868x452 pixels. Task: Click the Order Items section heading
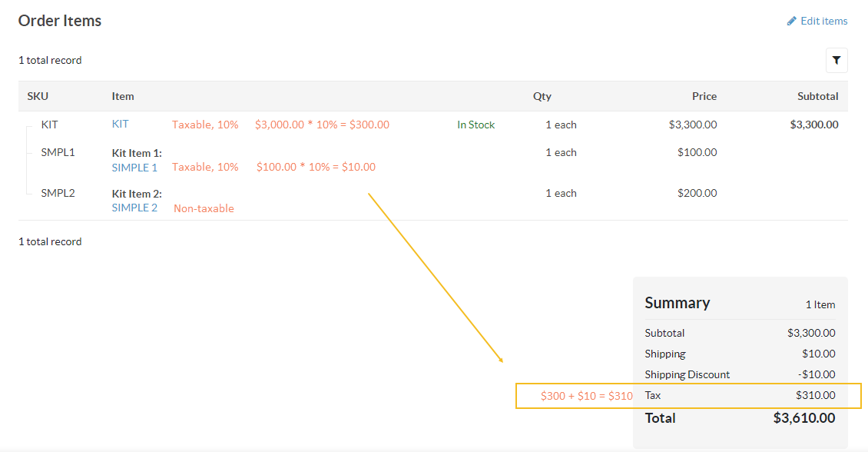[x=60, y=21]
